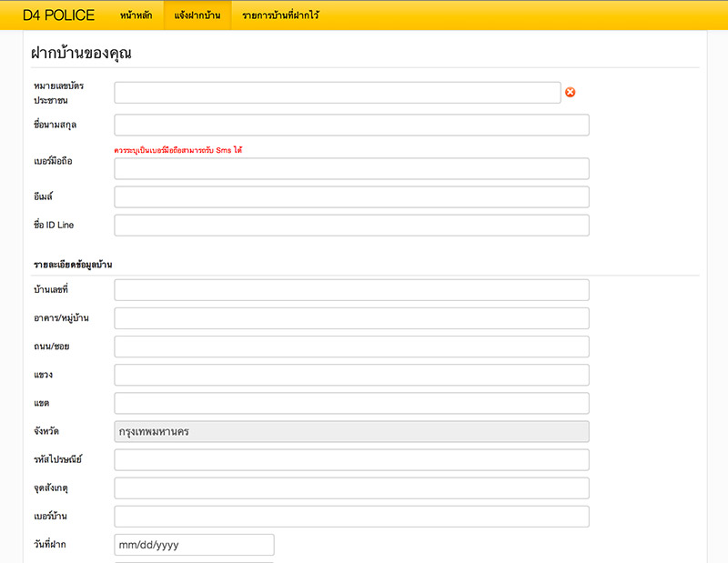This screenshot has height=563, width=728.
Task: Click the ชื่อนามสกุล text box
Action: click(x=351, y=125)
